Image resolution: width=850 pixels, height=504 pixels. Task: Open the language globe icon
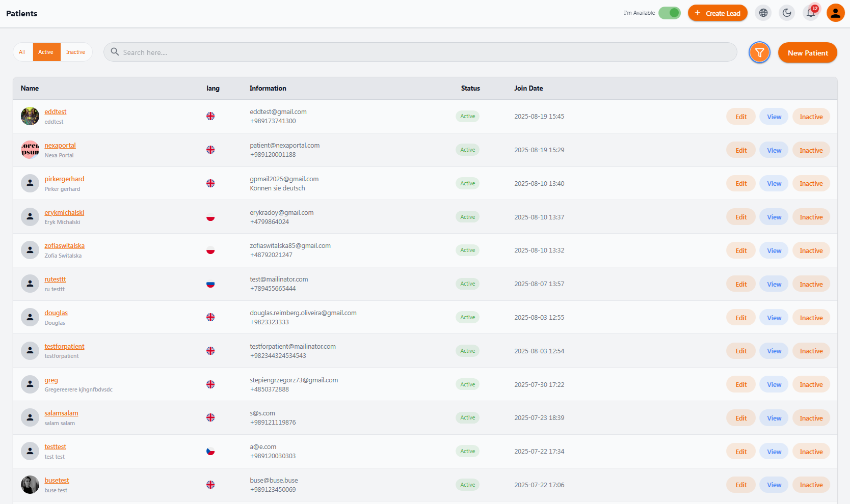click(763, 13)
